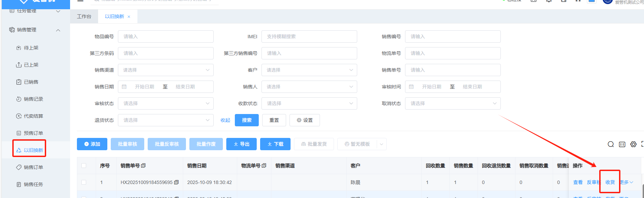The height and width of the screenshot is (198, 644).
Task: Expand the 审核状态 select box
Action: tap(165, 103)
